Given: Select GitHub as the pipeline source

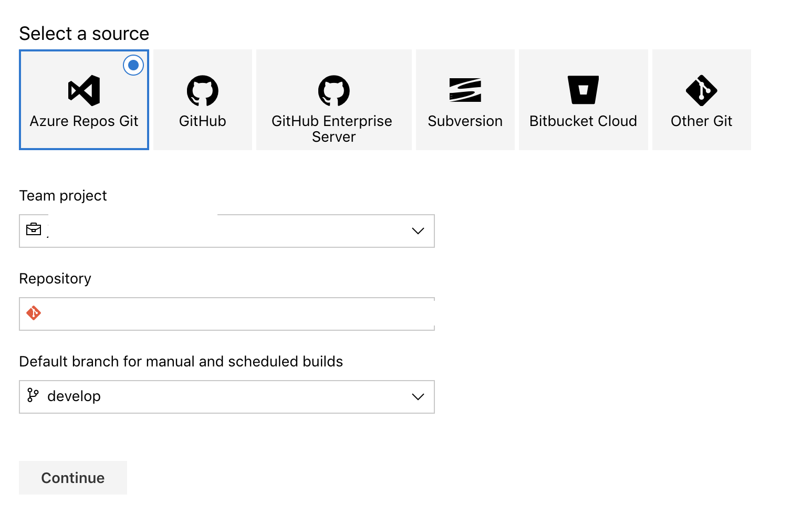Looking at the screenshot, I should click(x=202, y=100).
